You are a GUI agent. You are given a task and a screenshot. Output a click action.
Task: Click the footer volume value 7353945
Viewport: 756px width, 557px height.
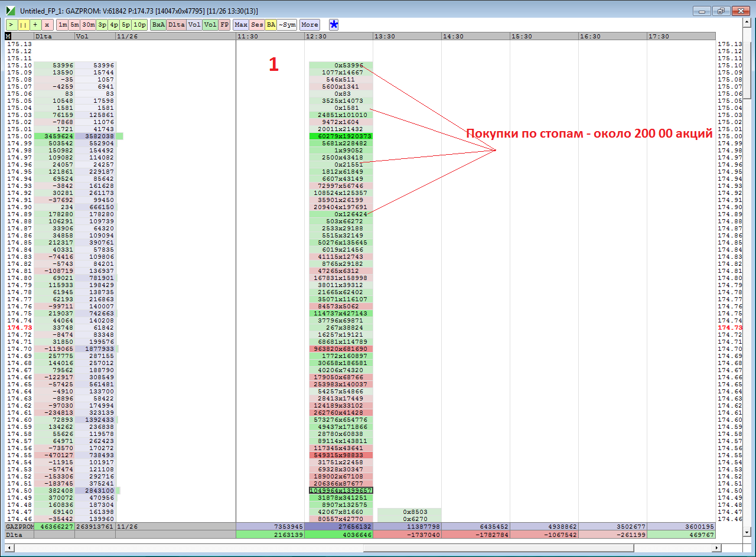tap(270, 526)
